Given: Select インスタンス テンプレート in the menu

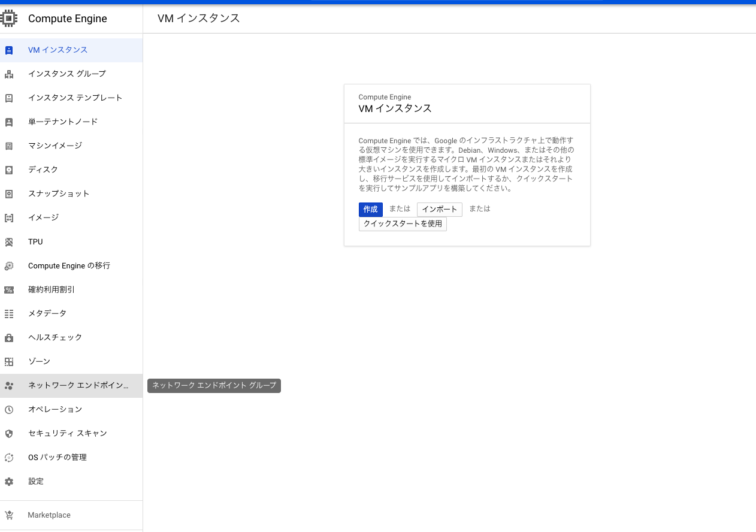Looking at the screenshot, I should 75,98.
